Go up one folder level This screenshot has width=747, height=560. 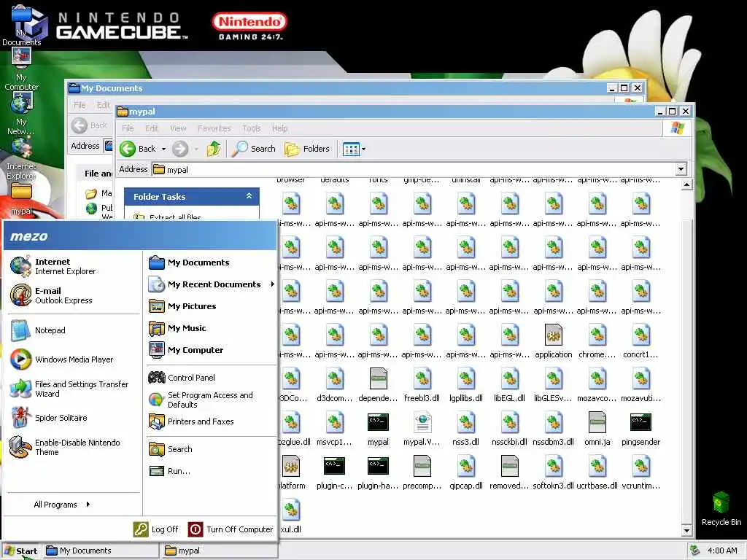pyautogui.click(x=214, y=149)
